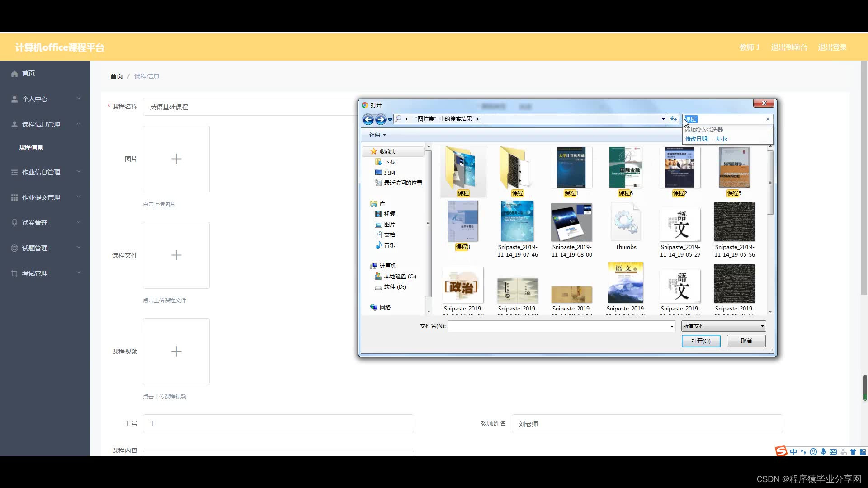The width and height of the screenshot is (868, 488).
Task: Click the back arrow in file dialog
Action: coord(368,119)
